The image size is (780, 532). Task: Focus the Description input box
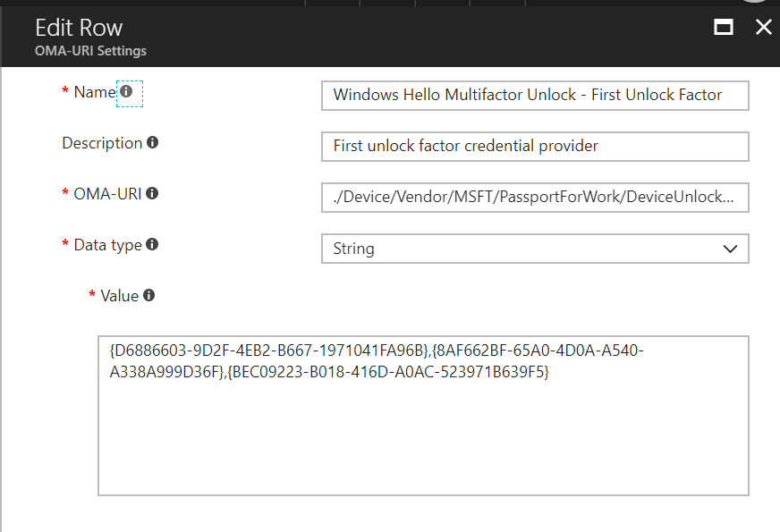point(534,146)
